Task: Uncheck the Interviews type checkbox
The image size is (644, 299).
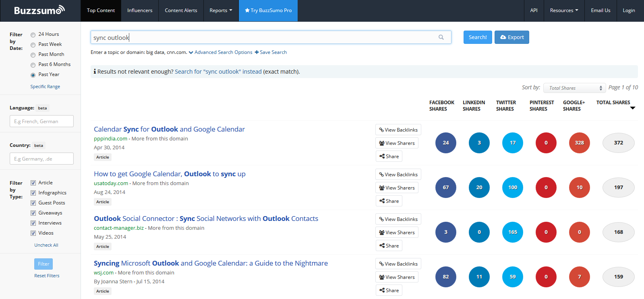Action: point(33,223)
